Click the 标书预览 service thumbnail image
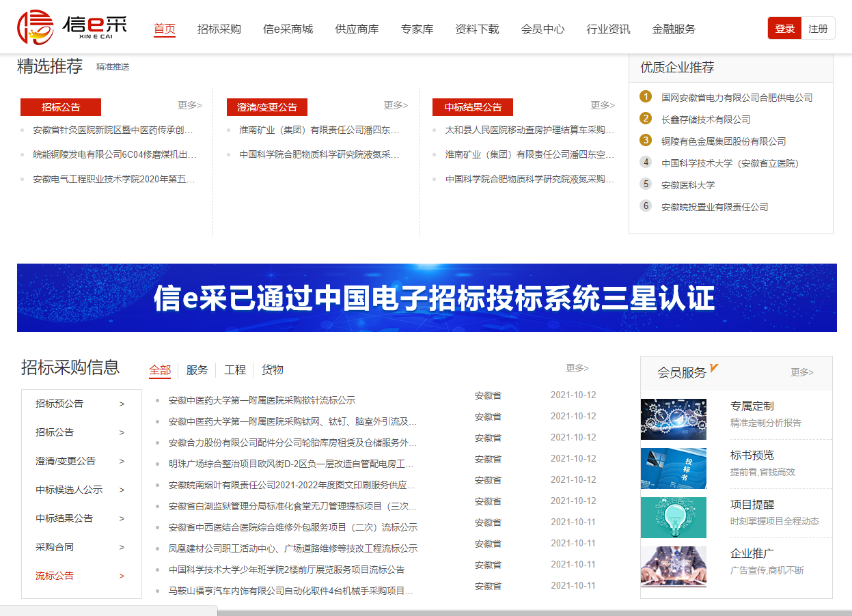The image size is (852, 616). point(673,468)
